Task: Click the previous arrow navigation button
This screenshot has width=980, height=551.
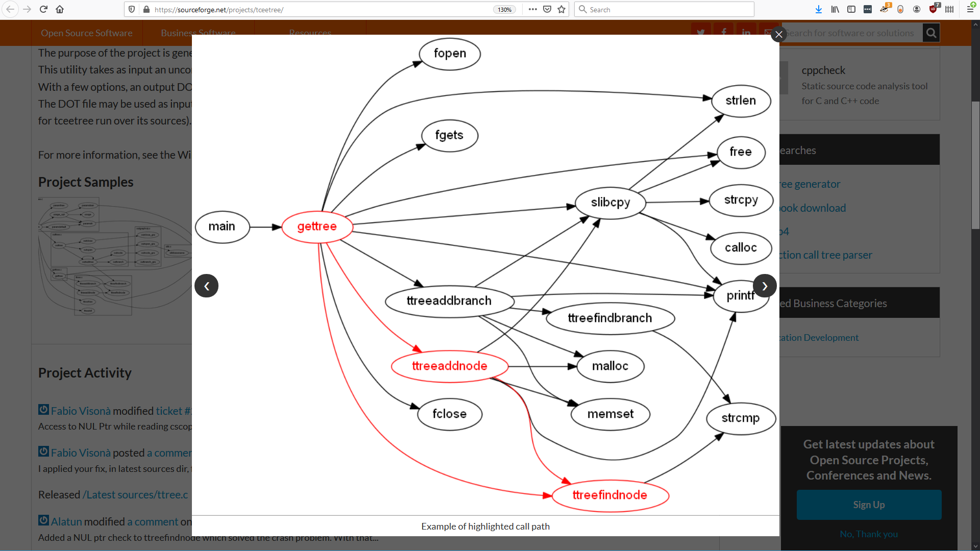Action: click(x=207, y=286)
